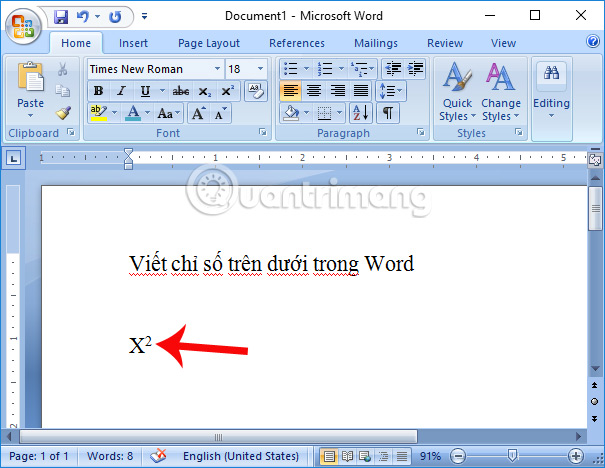Toggle Italic formatting
The height and width of the screenshot is (468, 605).
pos(122,91)
